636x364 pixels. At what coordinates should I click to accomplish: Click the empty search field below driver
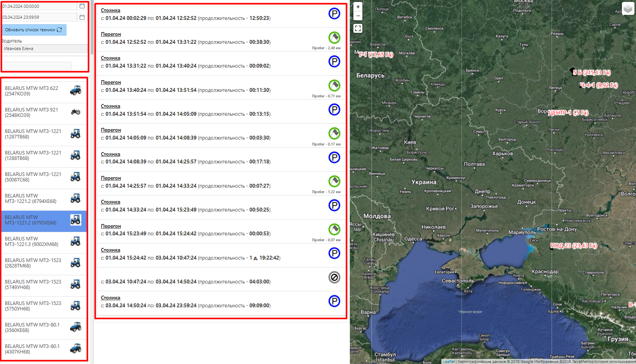point(37,66)
